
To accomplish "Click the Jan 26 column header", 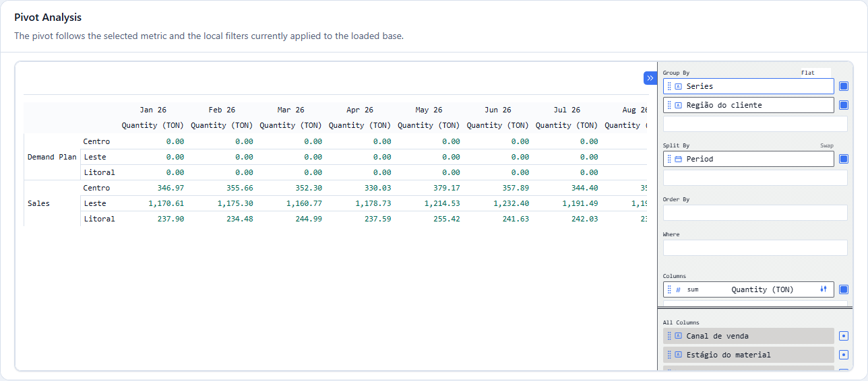I will tap(153, 110).
